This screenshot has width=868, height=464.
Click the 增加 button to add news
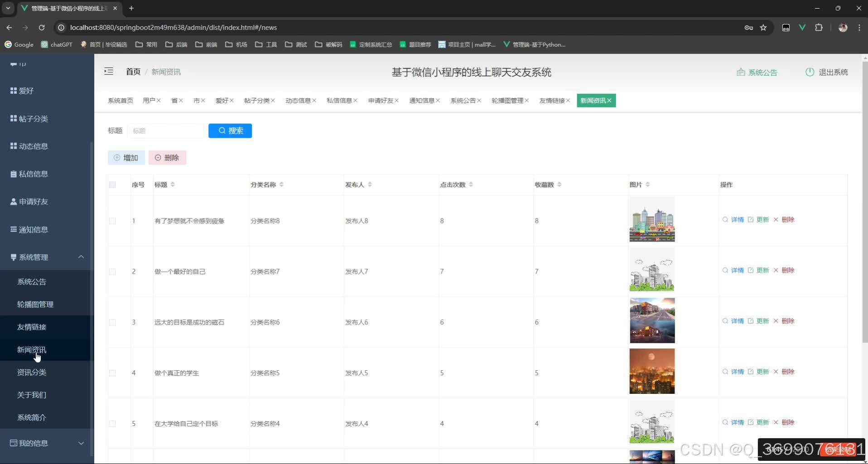pyautogui.click(x=126, y=157)
